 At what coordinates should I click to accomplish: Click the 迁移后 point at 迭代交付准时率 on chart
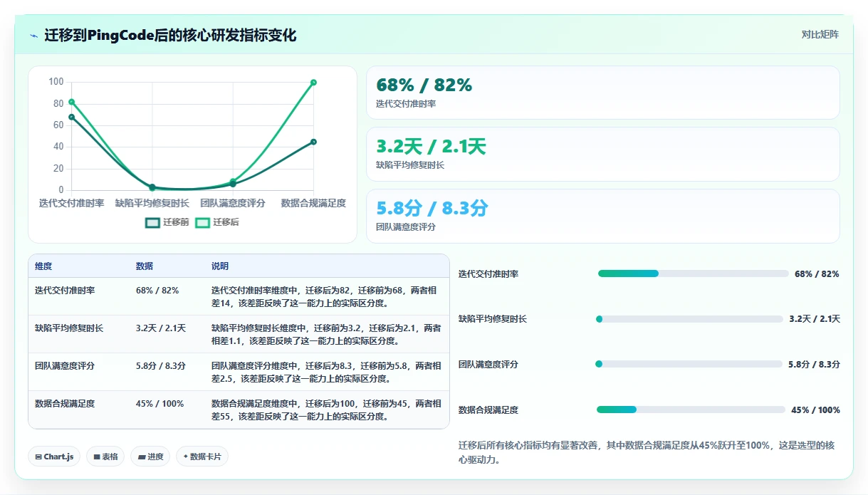[71, 102]
